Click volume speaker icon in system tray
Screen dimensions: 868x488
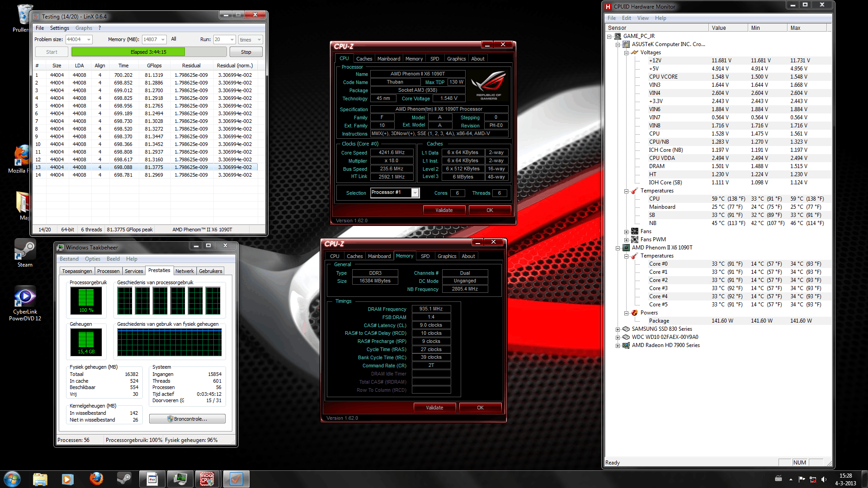point(824,479)
